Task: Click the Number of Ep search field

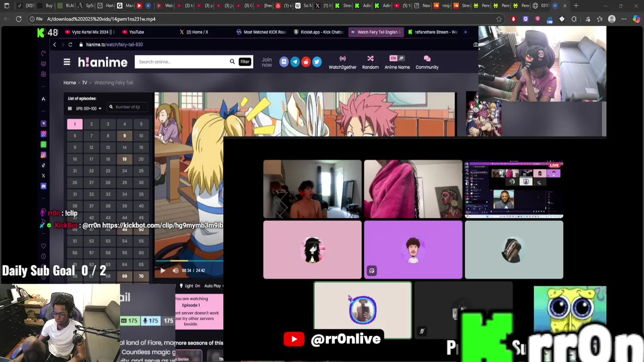Action: coord(127,107)
